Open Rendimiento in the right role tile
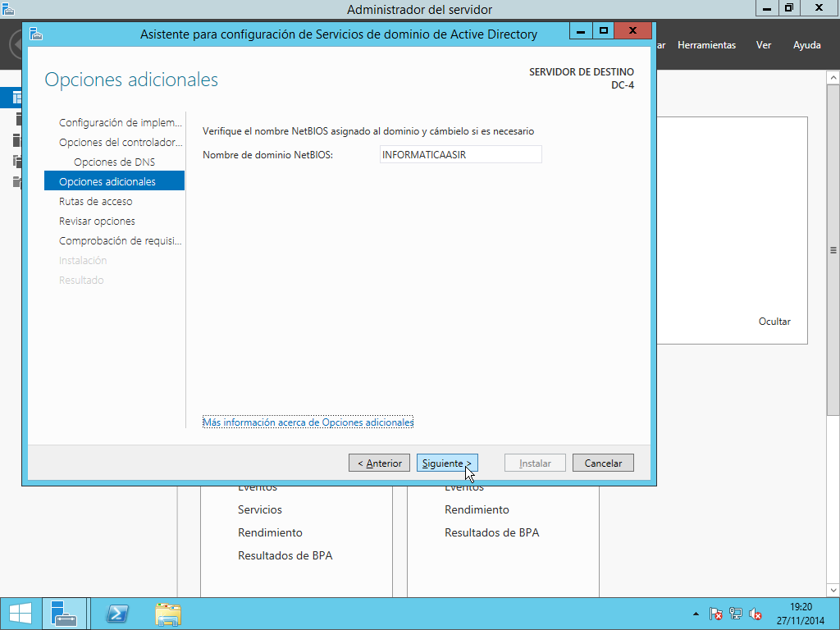 coord(477,509)
